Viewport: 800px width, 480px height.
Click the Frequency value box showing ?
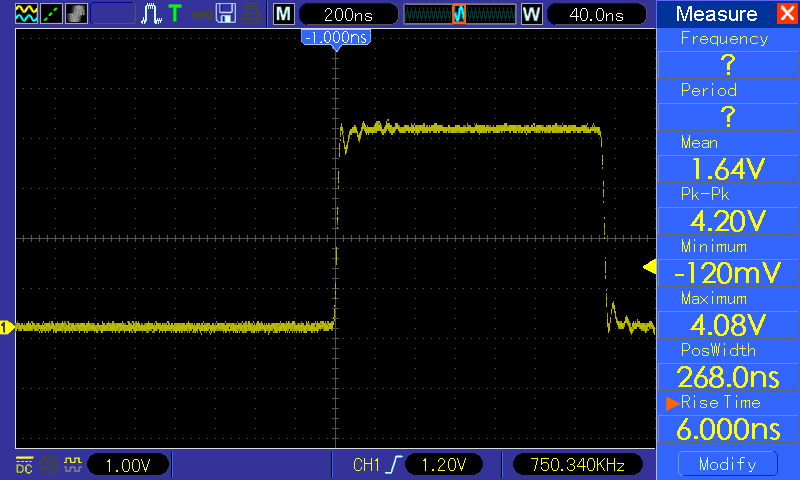click(x=728, y=65)
